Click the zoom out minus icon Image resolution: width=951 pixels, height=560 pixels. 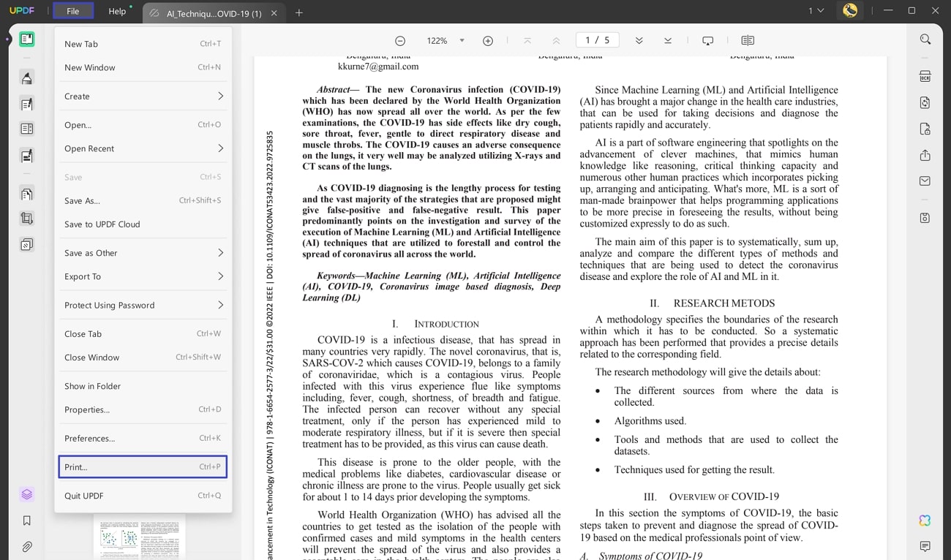(x=400, y=41)
